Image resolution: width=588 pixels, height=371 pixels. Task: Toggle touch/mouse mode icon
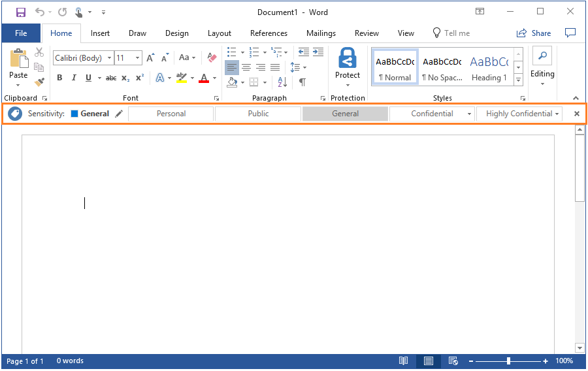79,12
